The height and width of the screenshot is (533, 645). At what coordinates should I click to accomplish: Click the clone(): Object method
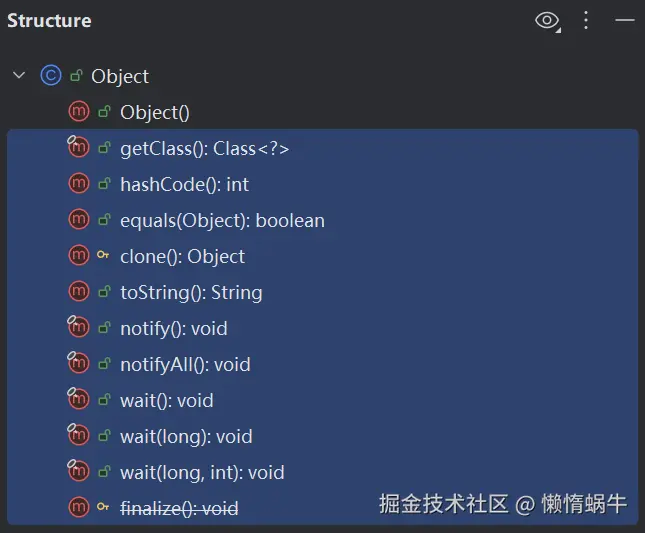click(182, 256)
